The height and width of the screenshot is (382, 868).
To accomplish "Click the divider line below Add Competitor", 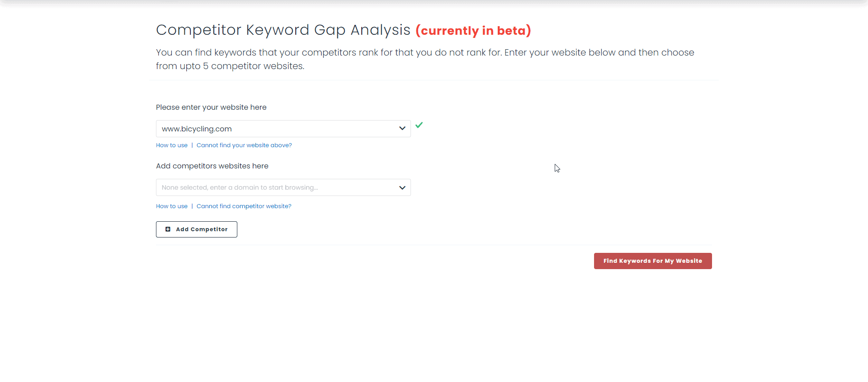I will (434, 245).
